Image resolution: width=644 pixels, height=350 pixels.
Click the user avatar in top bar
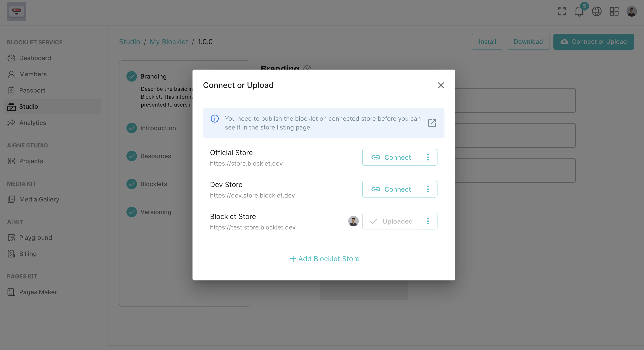point(632,12)
